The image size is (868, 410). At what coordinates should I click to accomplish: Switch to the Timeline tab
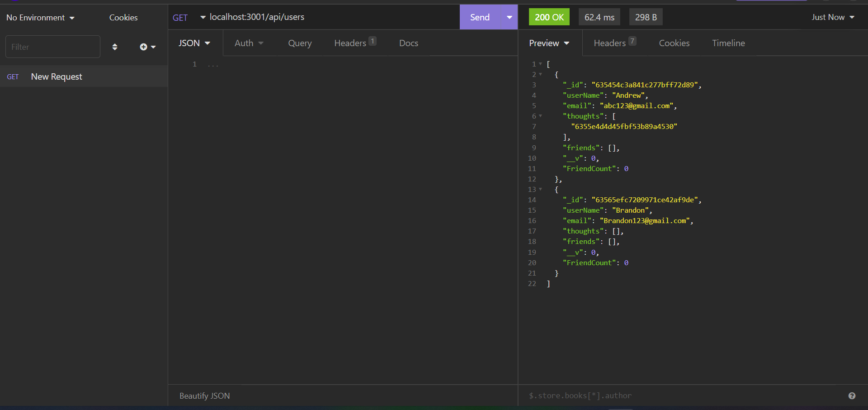(728, 43)
